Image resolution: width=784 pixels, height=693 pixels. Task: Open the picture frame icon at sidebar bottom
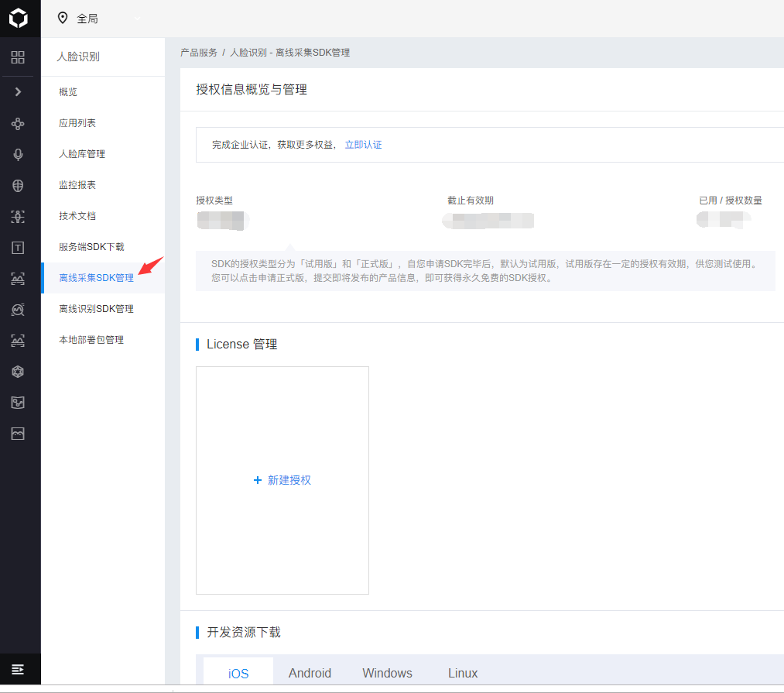(18, 434)
